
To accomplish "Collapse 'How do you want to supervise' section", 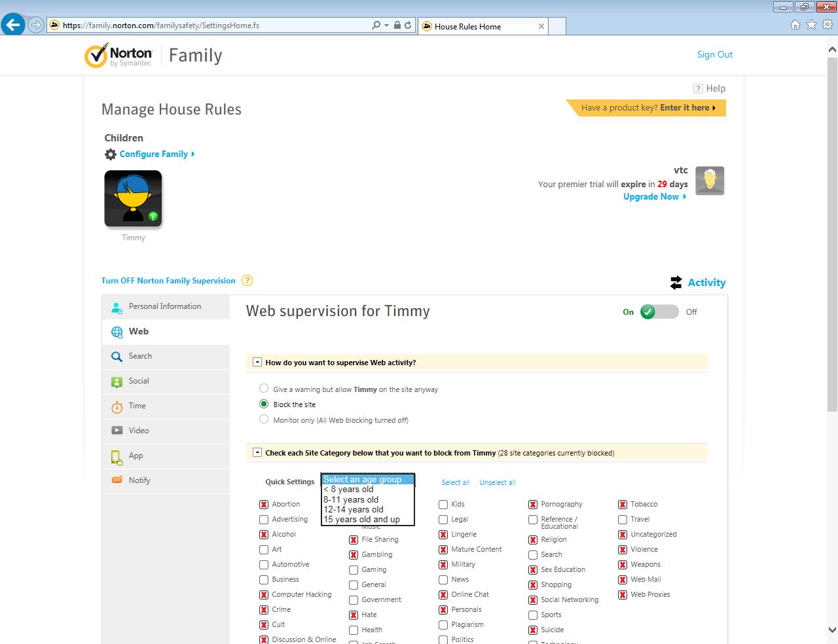I will point(257,362).
